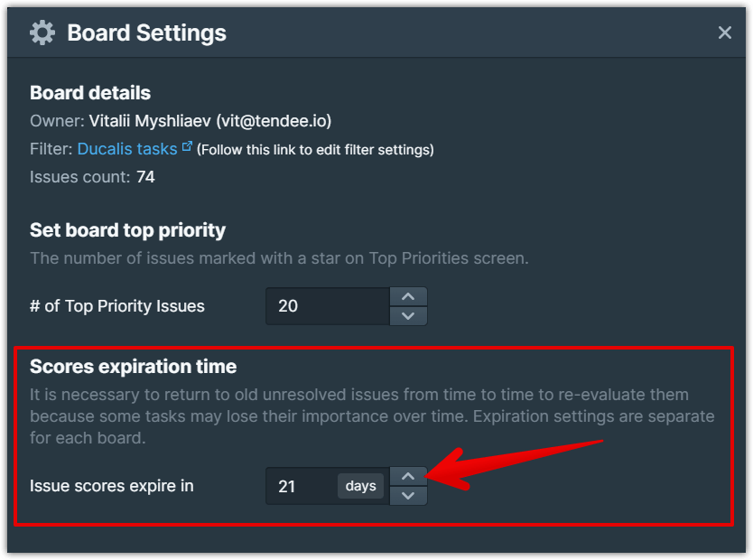Viewport: 753px width, 560px height.
Task: Click the Scores expiration time heading
Action: [x=133, y=367]
